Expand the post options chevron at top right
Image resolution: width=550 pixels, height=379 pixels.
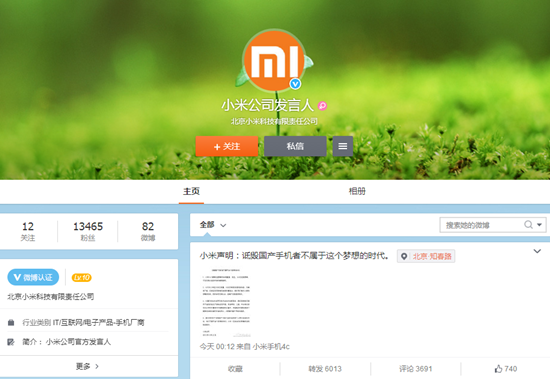(537, 251)
